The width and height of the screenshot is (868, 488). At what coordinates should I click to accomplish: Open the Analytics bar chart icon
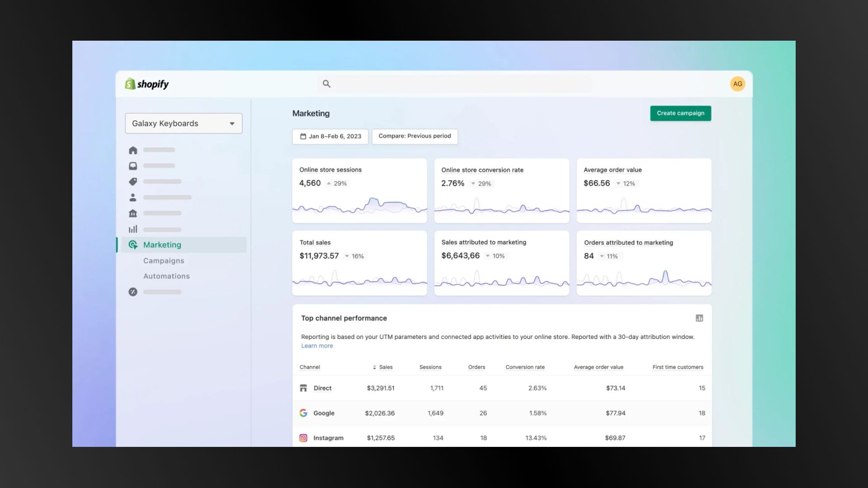point(133,229)
